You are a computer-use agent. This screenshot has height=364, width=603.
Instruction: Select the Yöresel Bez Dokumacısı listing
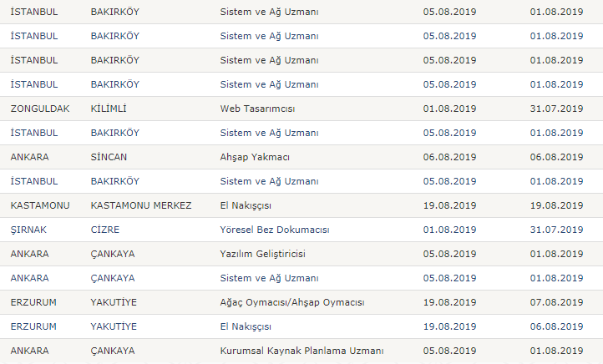coord(275,230)
